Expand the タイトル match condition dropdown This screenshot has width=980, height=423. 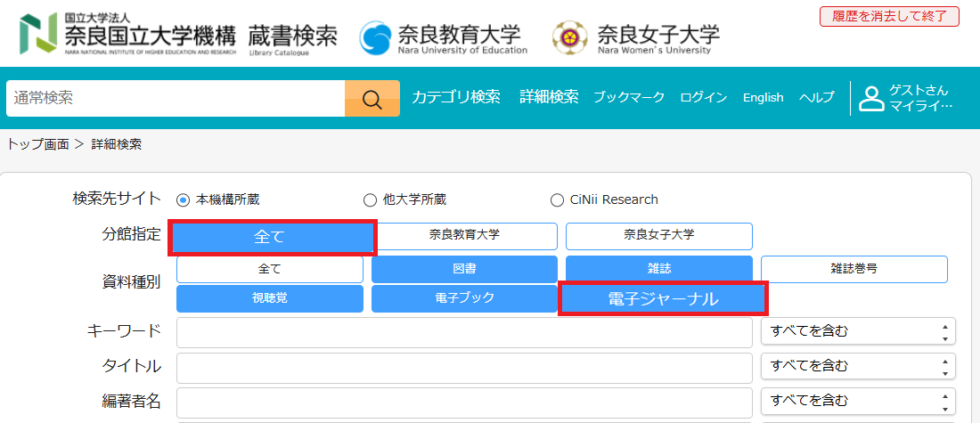point(858,366)
